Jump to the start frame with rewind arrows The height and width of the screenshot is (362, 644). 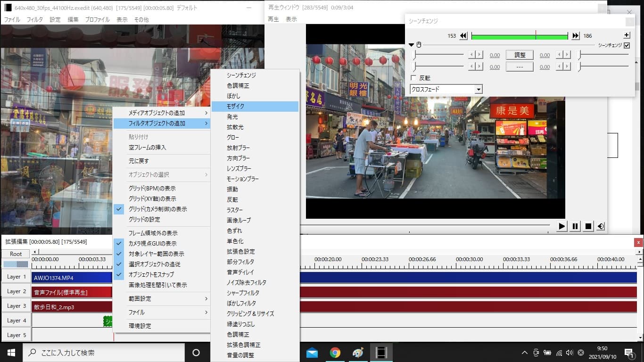[463, 36]
